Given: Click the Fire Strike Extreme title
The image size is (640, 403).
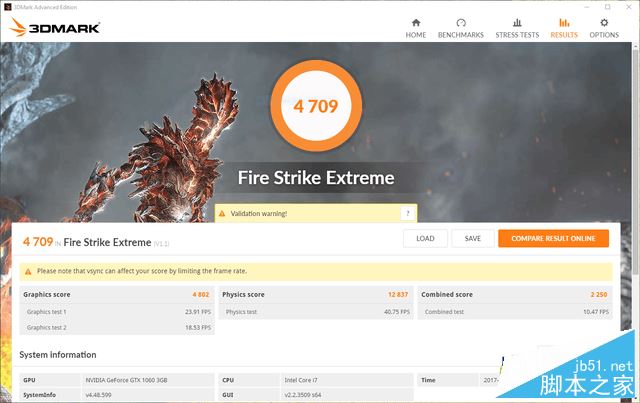Looking at the screenshot, I should [x=316, y=178].
